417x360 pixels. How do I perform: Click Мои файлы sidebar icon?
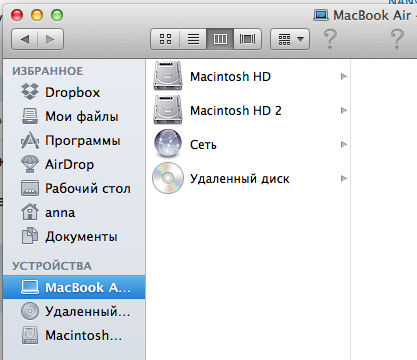click(30, 116)
